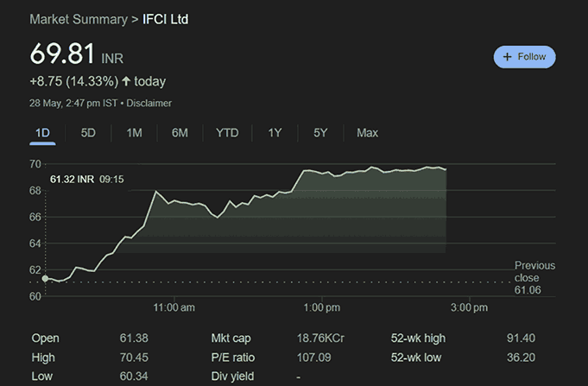
Task: Click the Open value 61.38
Action: (134, 338)
